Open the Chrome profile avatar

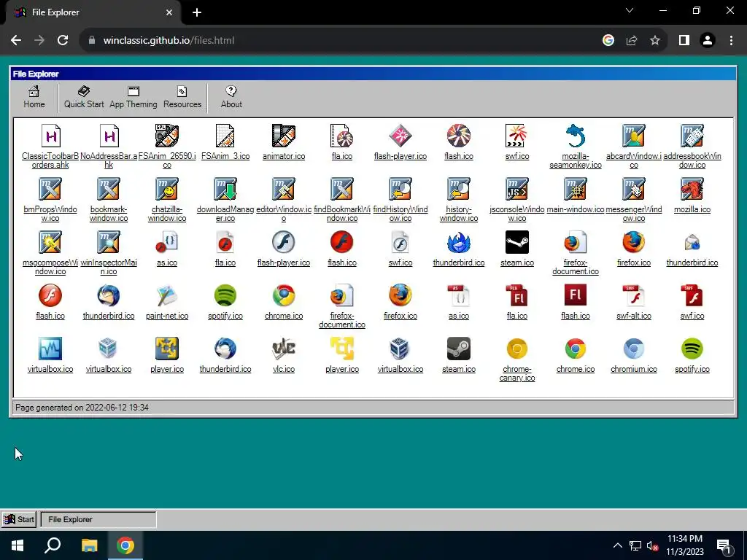click(x=708, y=41)
